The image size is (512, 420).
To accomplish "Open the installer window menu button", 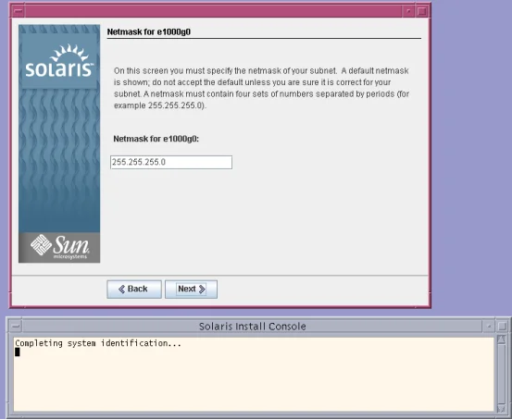I will pos(19,11).
